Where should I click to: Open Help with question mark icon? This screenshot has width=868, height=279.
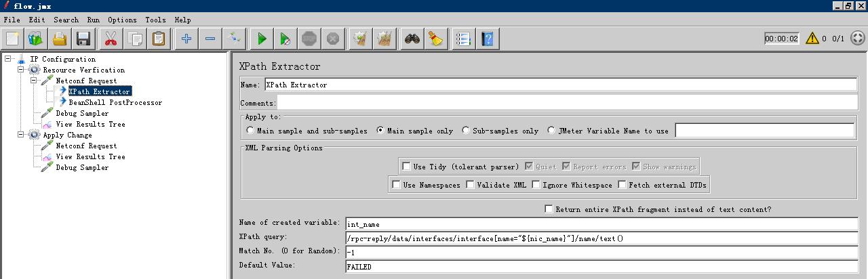488,39
